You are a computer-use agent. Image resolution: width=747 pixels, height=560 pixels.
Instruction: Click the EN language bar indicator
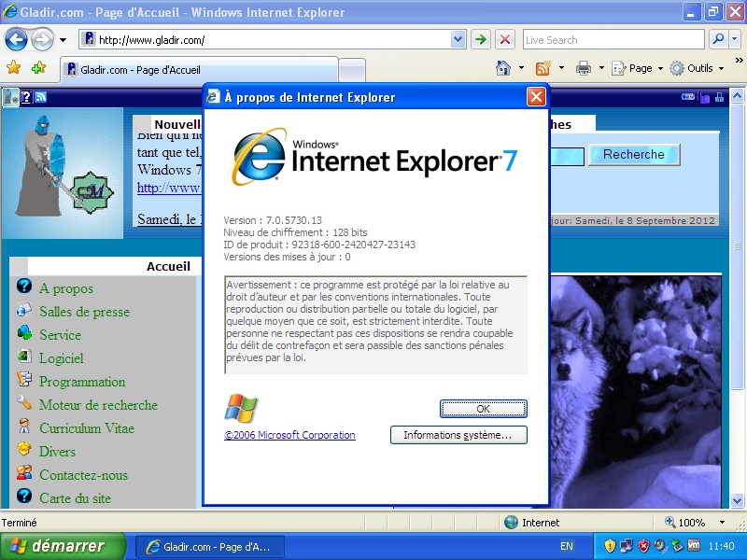tap(567, 546)
